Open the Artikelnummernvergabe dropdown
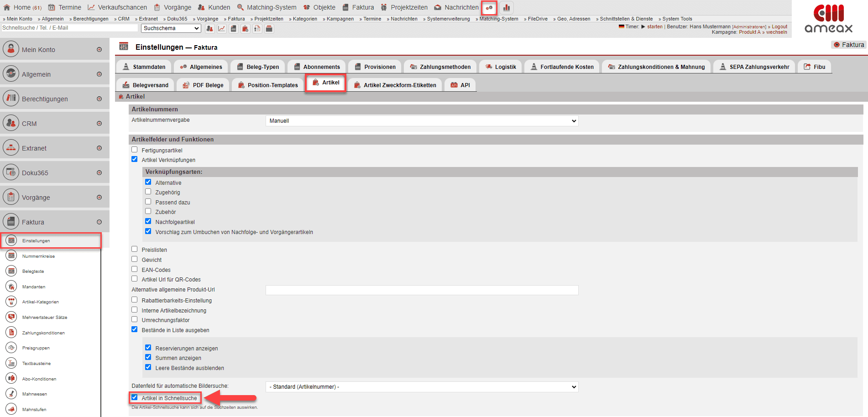 (422, 121)
